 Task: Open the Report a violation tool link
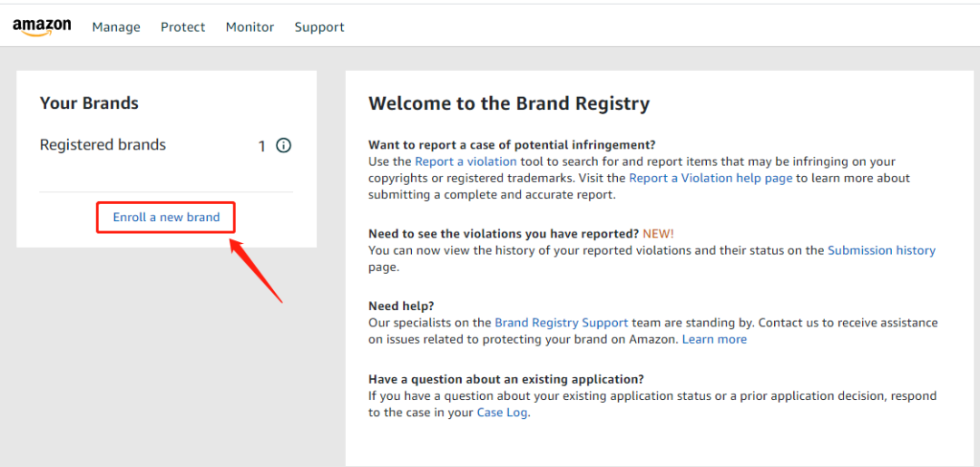coord(465,161)
